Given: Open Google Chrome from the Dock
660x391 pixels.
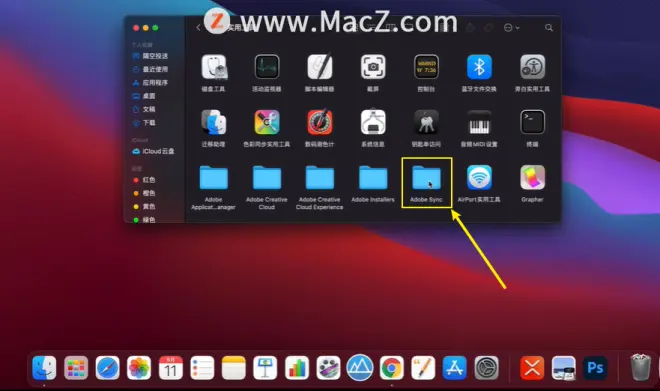Looking at the screenshot, I should tap(391, 368).
